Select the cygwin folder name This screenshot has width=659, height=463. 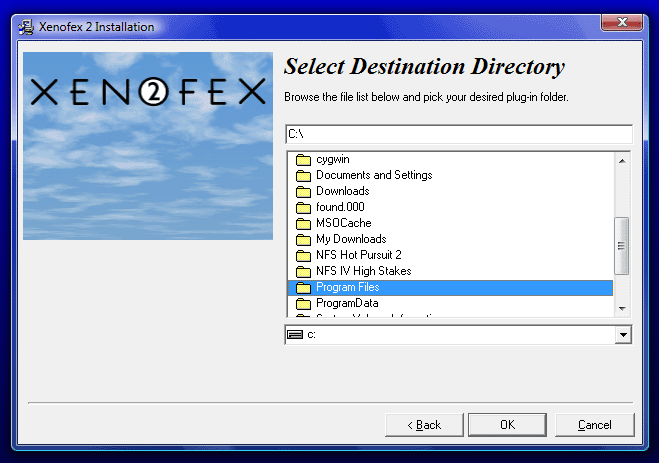coord(333,160)
